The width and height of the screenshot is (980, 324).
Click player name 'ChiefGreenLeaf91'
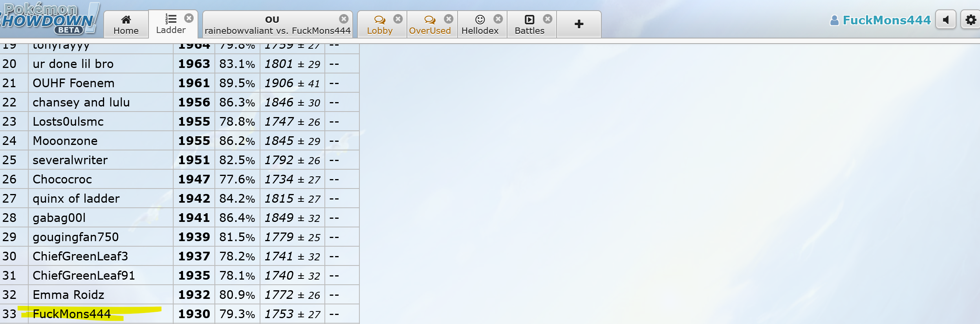tap(84, 275)
